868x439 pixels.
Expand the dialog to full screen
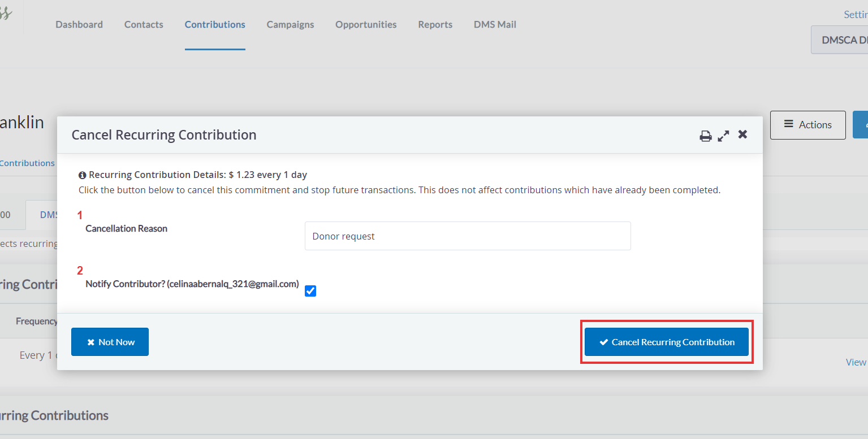(723, 136)
